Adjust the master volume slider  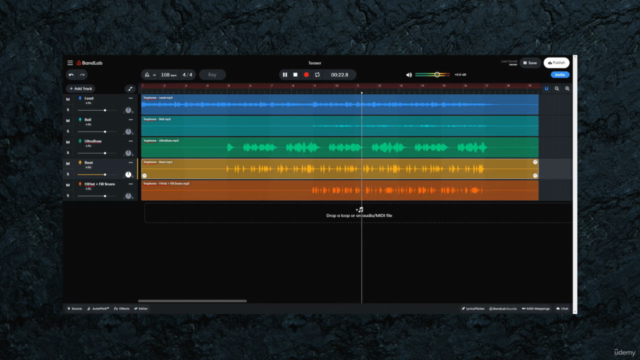[x=433, y=75]
